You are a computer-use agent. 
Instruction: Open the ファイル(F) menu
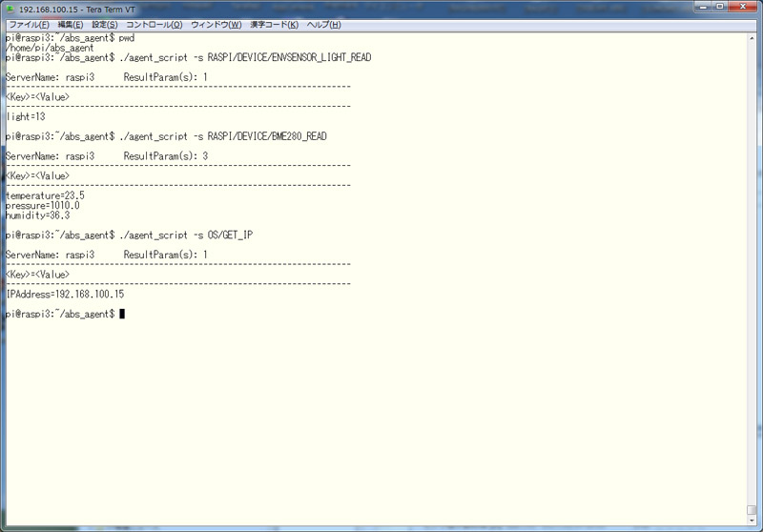30,25
